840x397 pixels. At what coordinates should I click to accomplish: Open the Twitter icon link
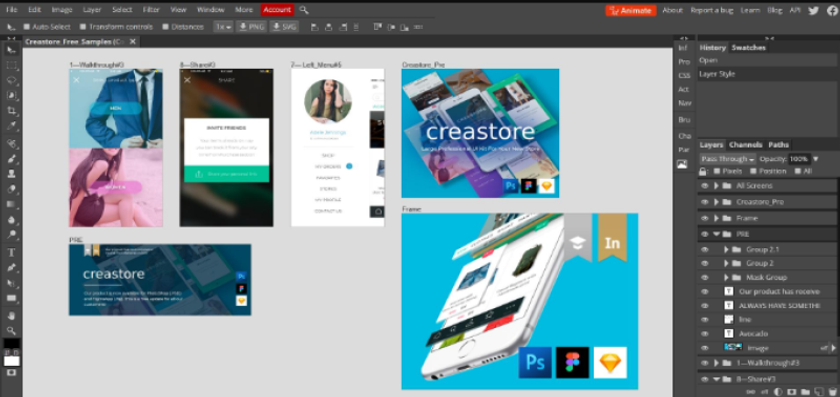tap(813, 10)
